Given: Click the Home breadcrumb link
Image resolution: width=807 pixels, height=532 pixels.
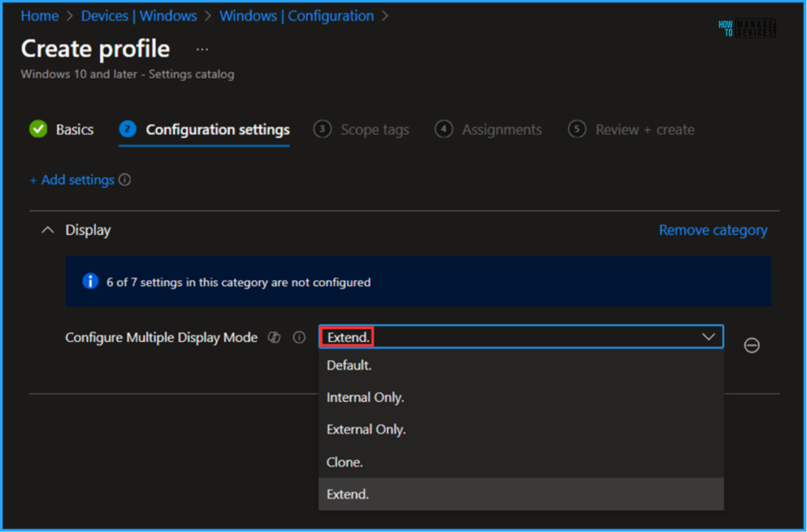Looking at the screenshot, I should (x=39, y=16).
